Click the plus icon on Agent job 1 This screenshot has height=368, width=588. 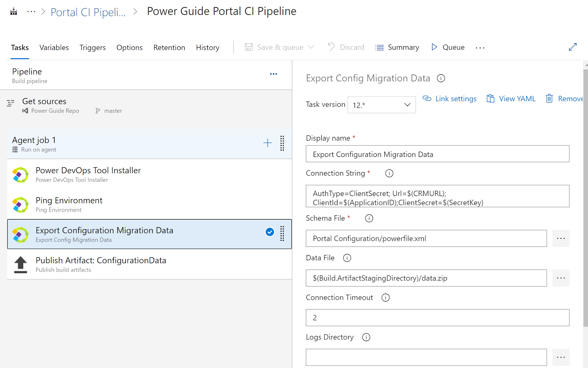[x=267, y=143]
